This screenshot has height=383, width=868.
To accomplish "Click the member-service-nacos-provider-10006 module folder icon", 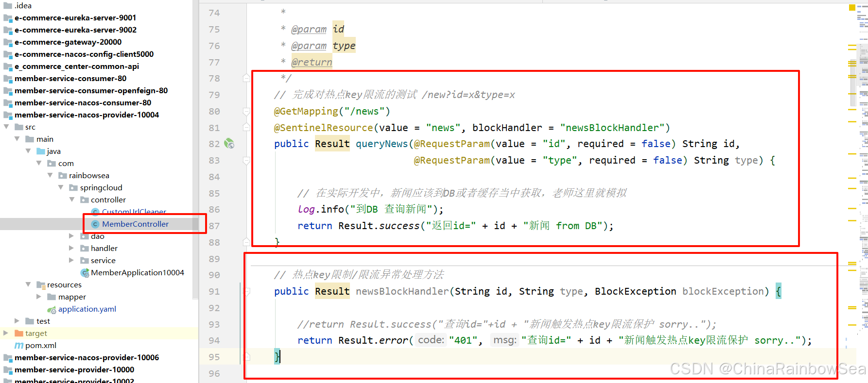I will coord(8,358).
